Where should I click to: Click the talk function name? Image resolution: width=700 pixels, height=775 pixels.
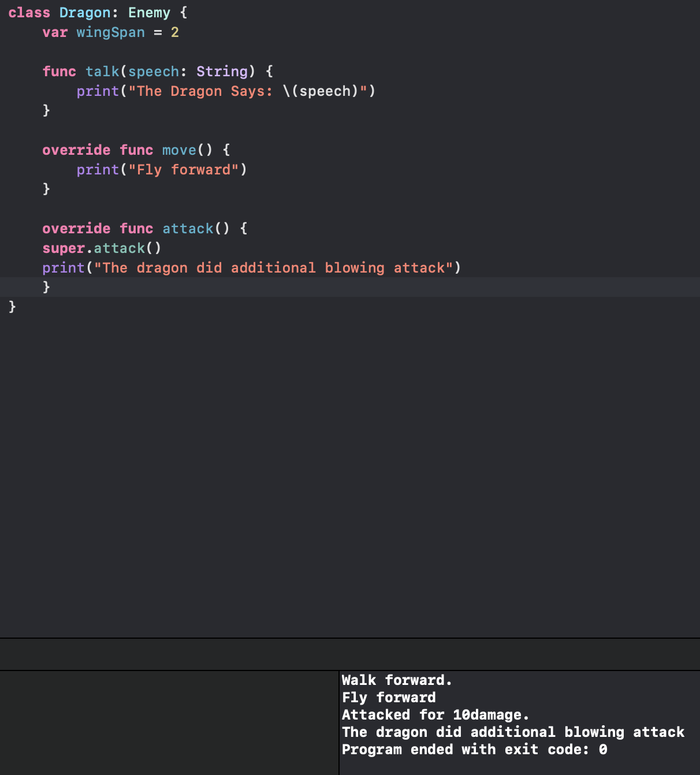tap(102, 72)
